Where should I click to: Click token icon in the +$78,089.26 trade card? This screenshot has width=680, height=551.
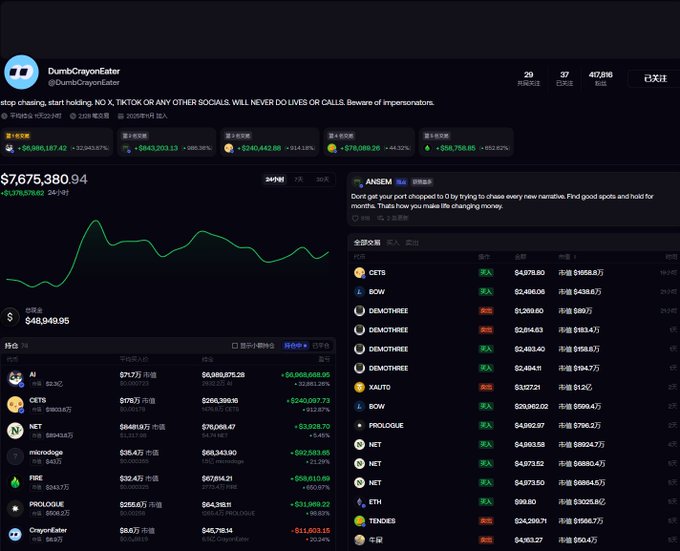click(332, 148)
